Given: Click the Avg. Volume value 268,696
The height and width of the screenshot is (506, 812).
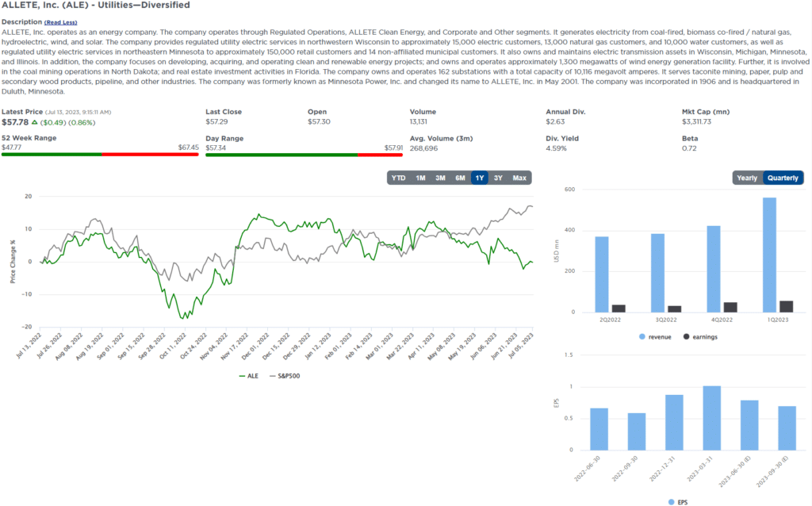Looking at the screenshot, I should click(x=423, y=148).
